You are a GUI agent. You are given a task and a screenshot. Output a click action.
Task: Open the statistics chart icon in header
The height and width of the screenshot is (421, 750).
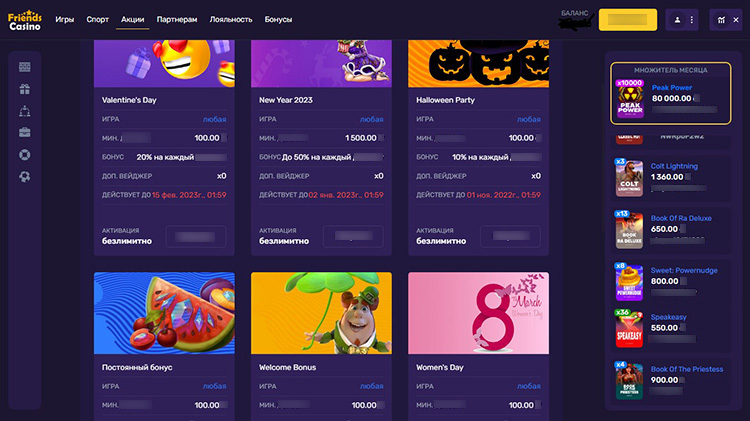click(x=721, y=20)
